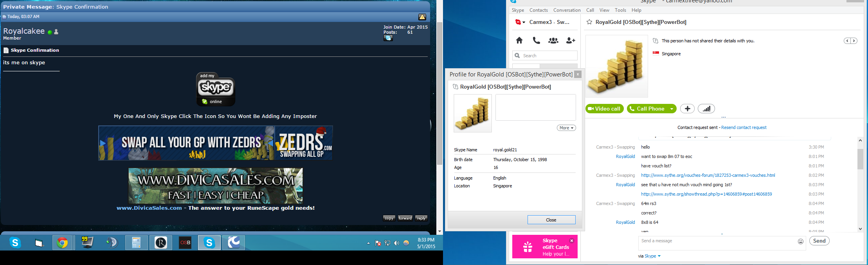
Task: Open the View menu
Action: [x=604, y=10]
